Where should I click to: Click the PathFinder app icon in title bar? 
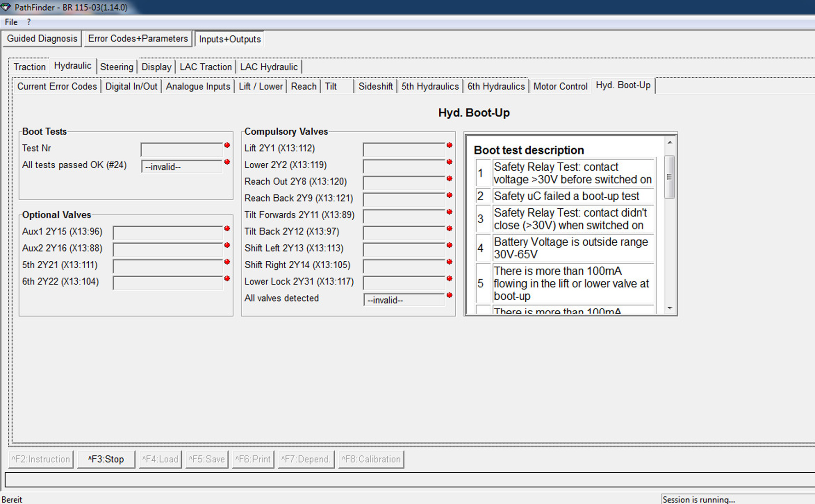(6, 7)
